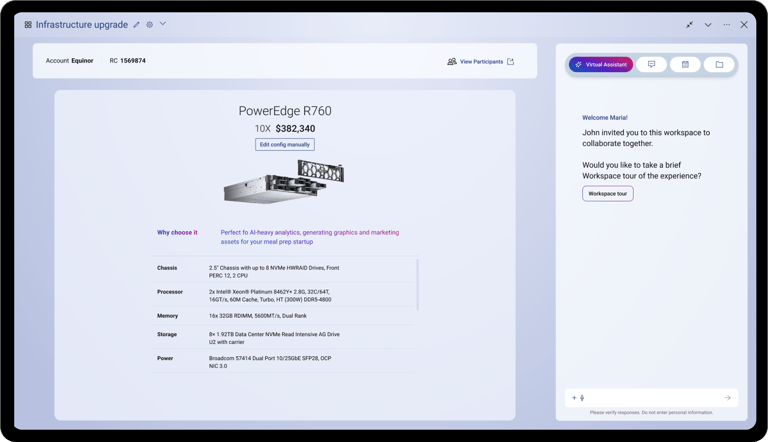Click the plus attach icon in chat input

(x=574, y=398)
